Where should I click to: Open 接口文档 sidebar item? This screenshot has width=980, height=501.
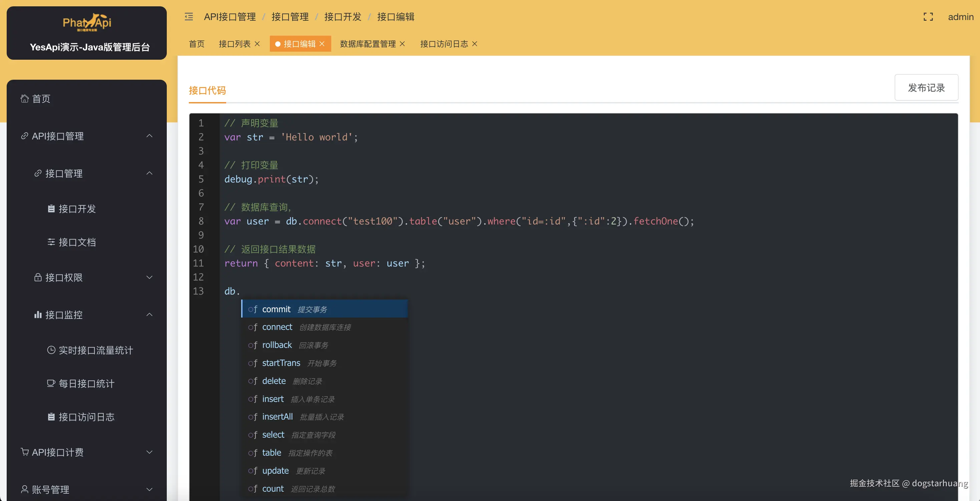77,242
